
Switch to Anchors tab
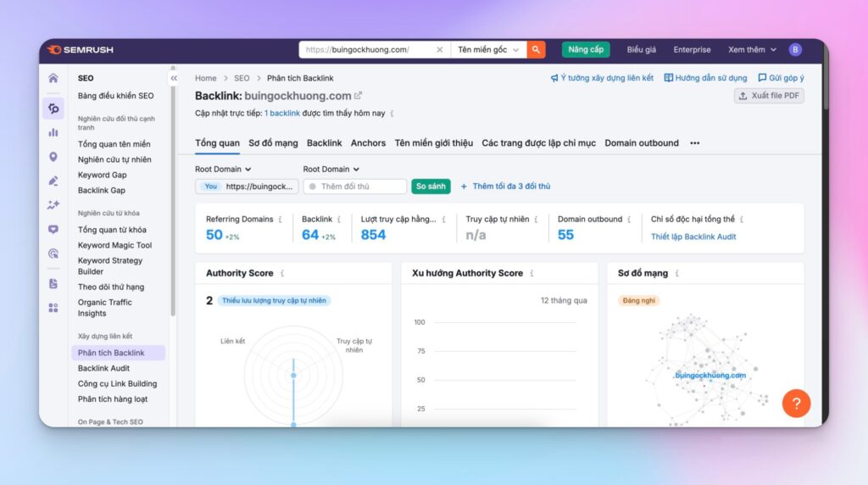[368, 143]
